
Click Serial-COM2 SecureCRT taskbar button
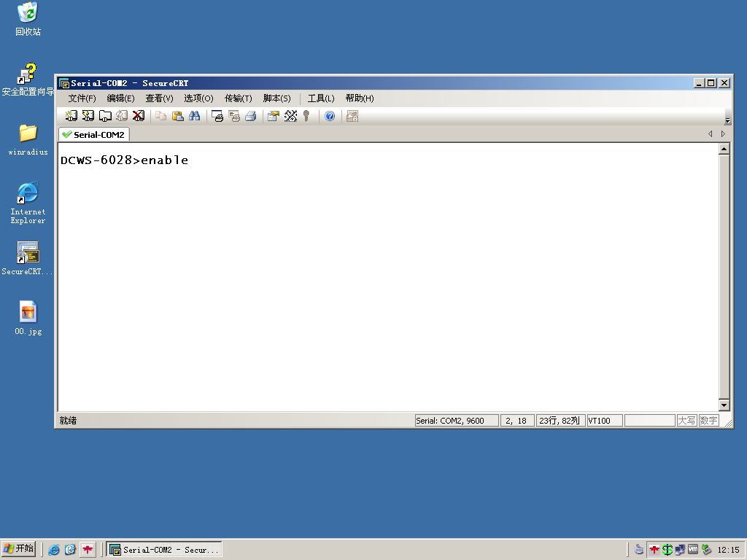click(x=164, y=550)
